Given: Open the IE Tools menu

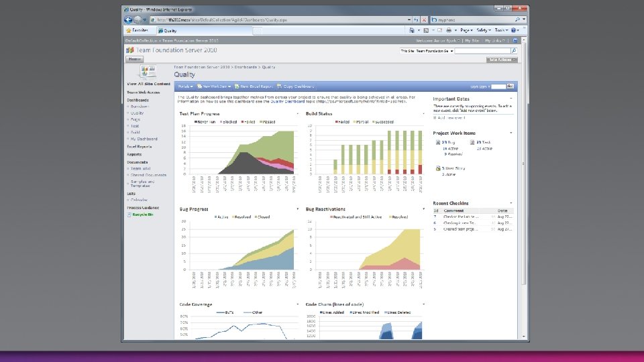Looking at the screenshot, I should (x=501, y=30).
